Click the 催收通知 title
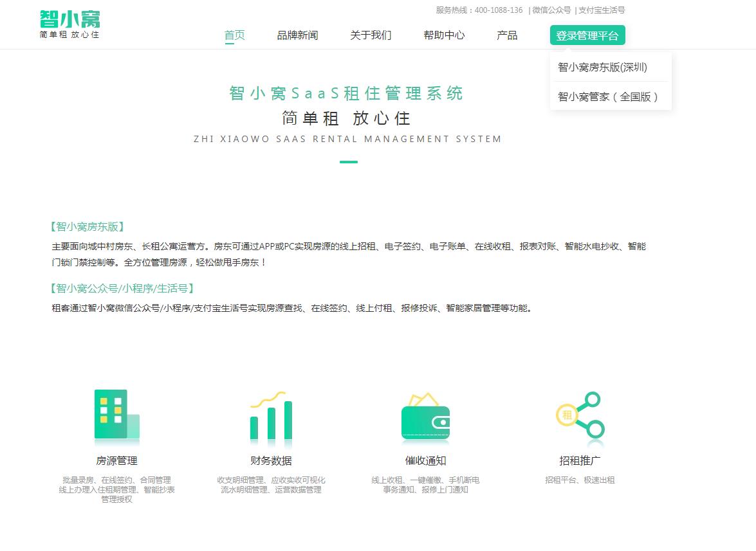The height and width of the screenshot is (551, 756). (x=425, y=460)
